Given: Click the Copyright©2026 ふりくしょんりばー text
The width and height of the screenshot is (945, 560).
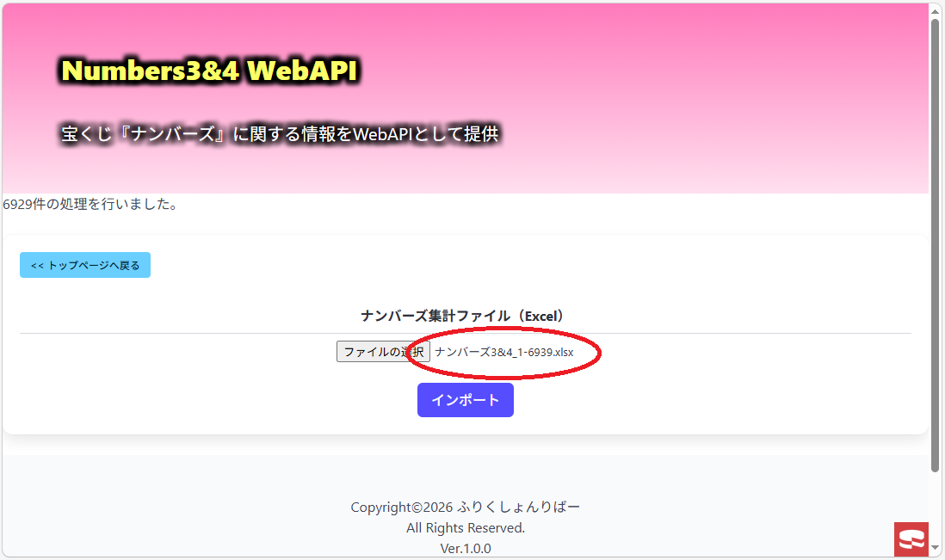Looking at the screenshot, I should [466, 507].
